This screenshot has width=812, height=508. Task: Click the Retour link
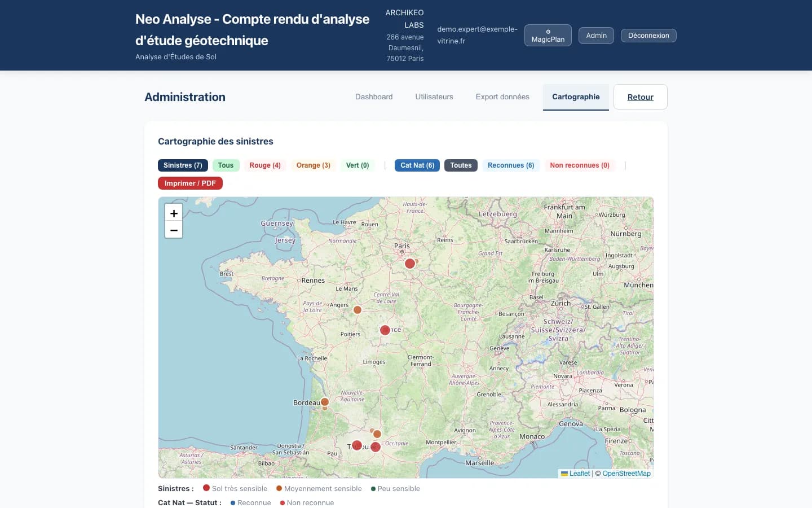[641, 97]
